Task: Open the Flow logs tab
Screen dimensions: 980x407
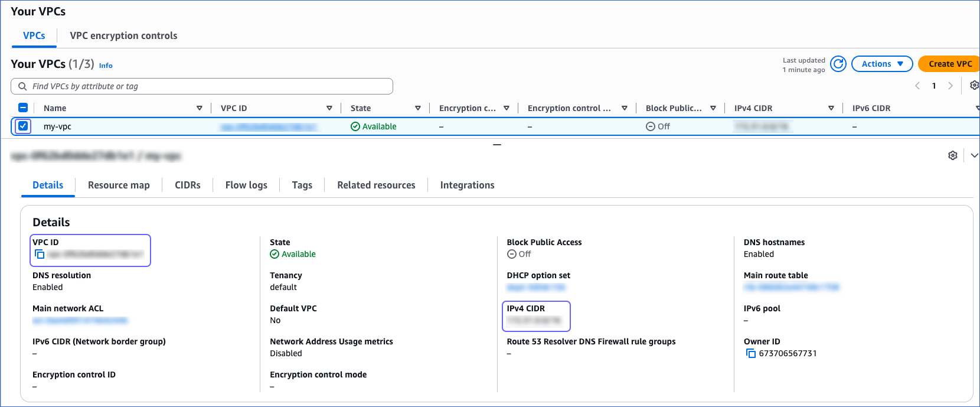Action: pyautogui.click(x=246, y=185)
